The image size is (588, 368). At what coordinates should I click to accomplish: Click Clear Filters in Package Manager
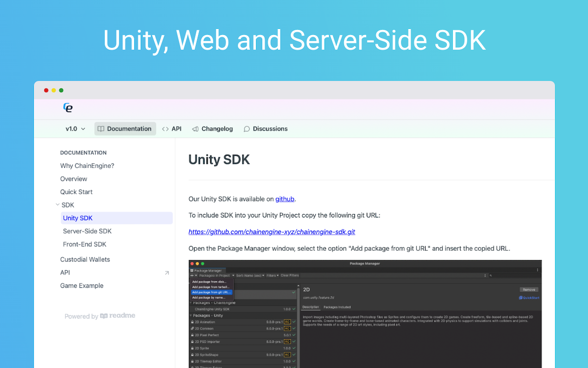pos(290,275)
